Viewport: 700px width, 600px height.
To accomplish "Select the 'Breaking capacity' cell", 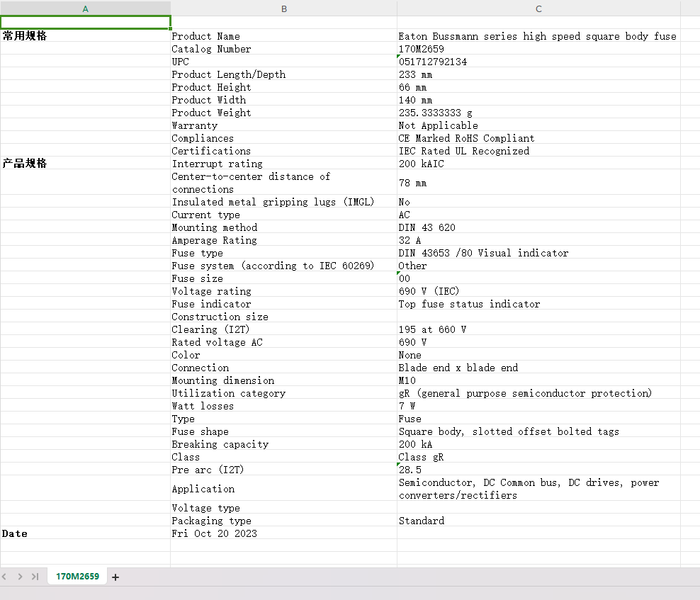I will 284,444.
